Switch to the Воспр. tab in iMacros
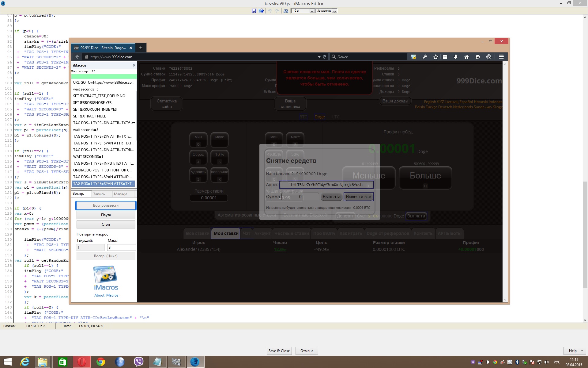The image size is (588, 368). click(x=81, y=194)
